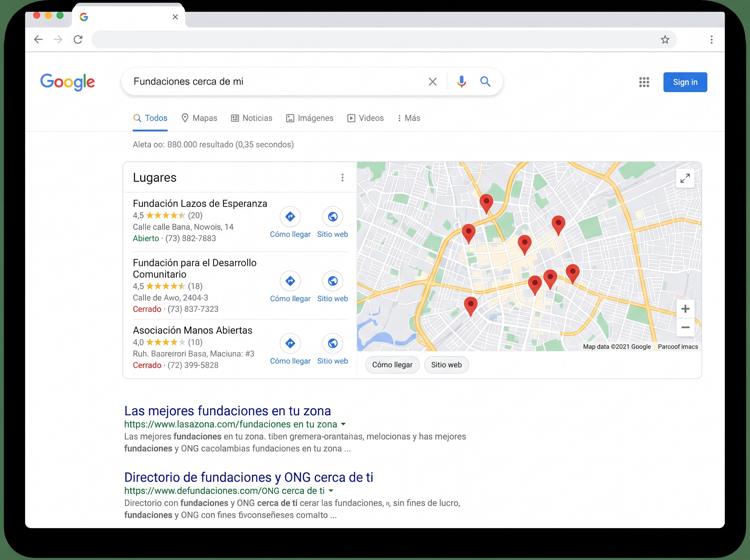The height and width of the screenshot is (560, 750).
Task: Click the Google logo
Action: click(x=67, y=82)
